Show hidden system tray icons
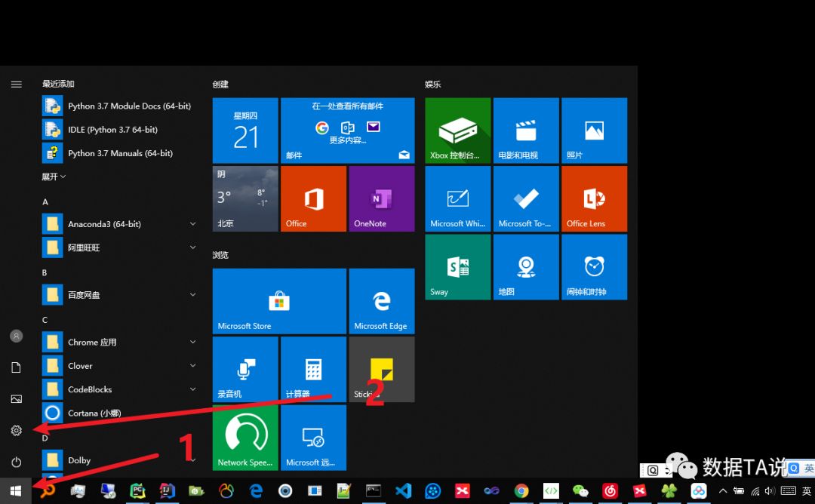This screenshot has height=504, width=815. pyautogui.click(x=722, y=491)
